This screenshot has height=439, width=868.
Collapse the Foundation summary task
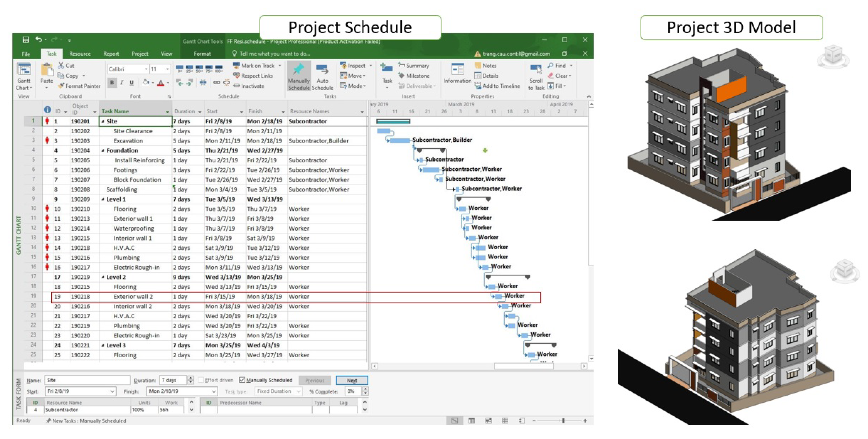pyautogui.click(x=103, y=151)
